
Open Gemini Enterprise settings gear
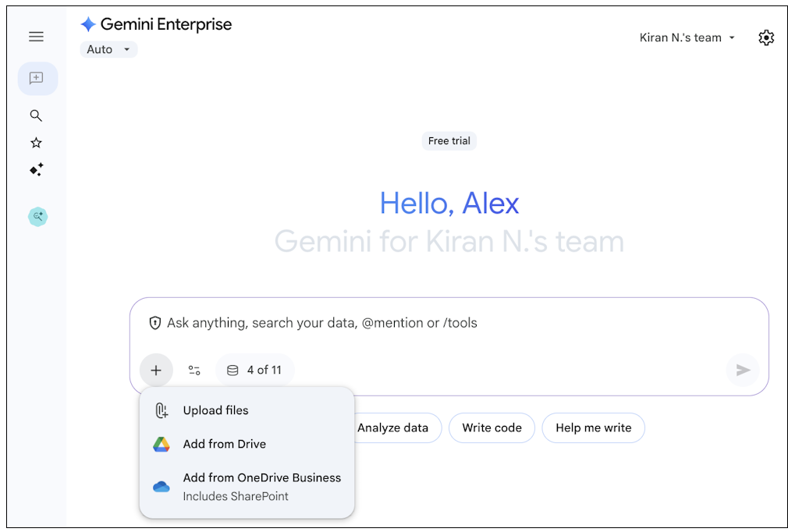(766, 37)
